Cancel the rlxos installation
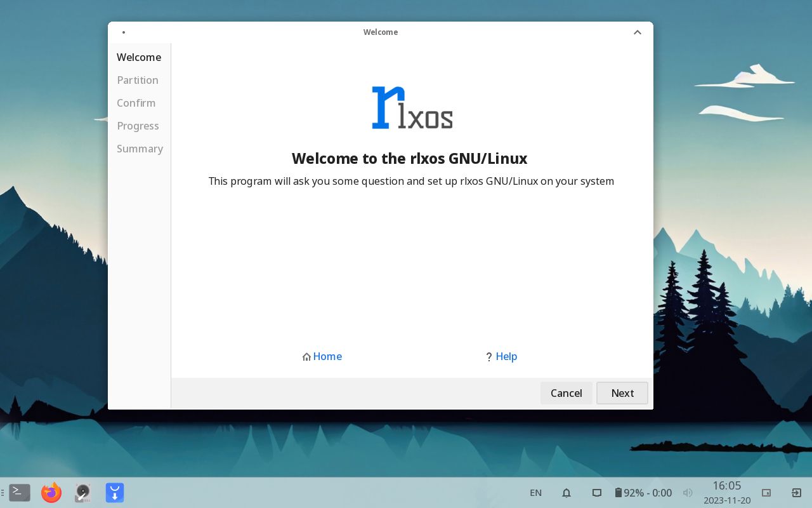The image size is (812, 508). point(566,393)
